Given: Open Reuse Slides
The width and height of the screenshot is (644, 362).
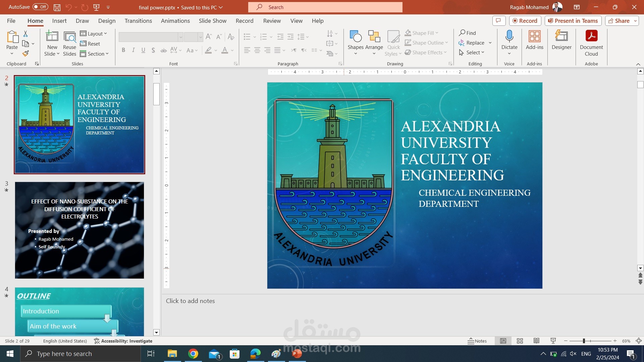Looking at the screenshot, I should pyautogui.click(x=69, y=43).
